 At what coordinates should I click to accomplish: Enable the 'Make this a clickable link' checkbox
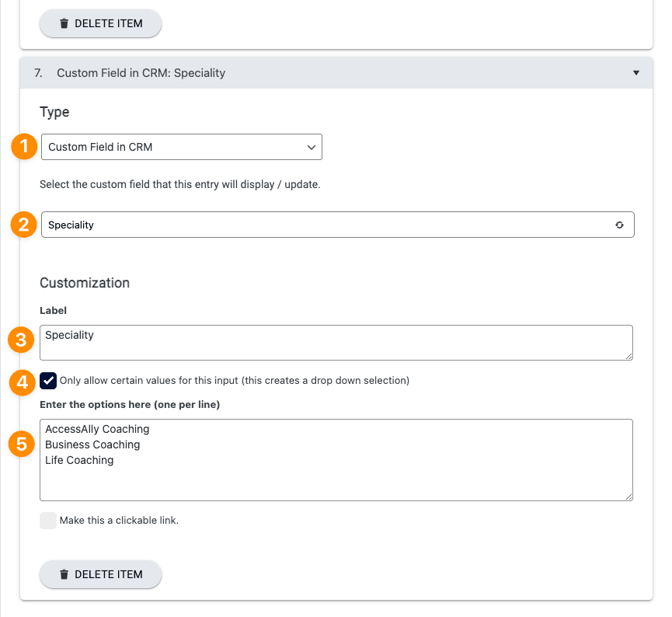click(x=48, y=521)
